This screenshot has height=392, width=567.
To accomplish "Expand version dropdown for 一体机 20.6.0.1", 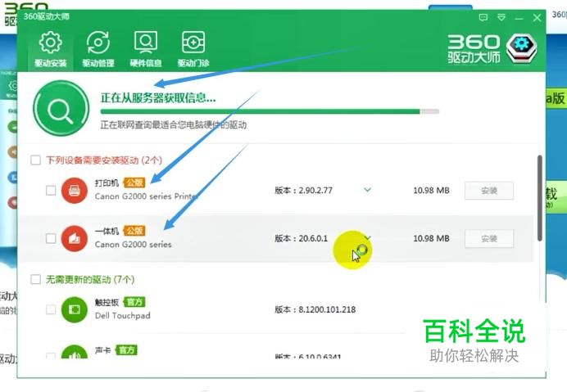I will point(367,237).
